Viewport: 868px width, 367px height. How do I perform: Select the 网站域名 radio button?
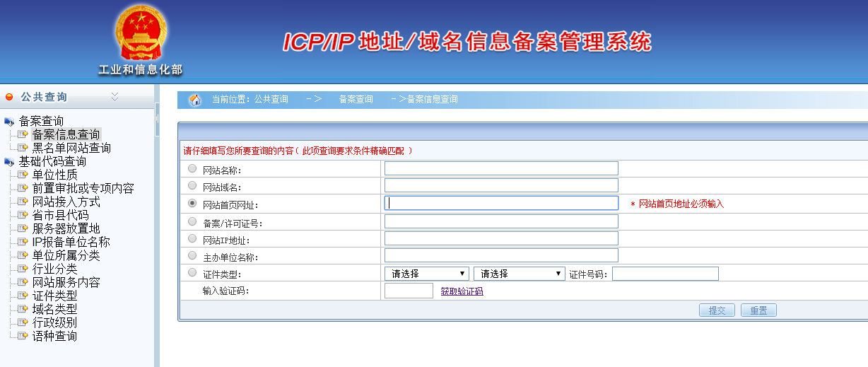[x=192, y=185]
